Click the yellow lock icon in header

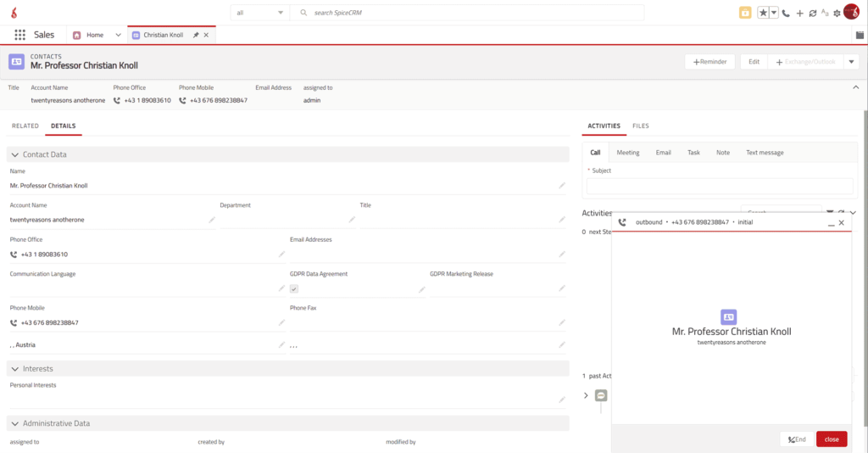[x=744, y=13]
